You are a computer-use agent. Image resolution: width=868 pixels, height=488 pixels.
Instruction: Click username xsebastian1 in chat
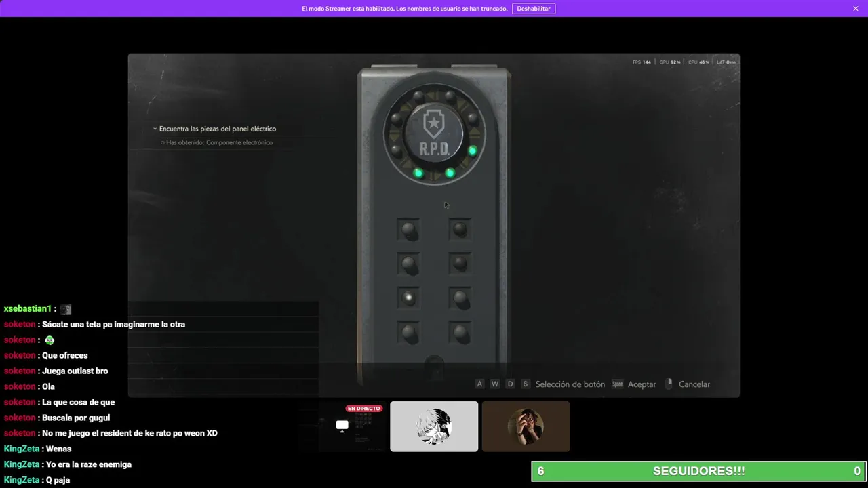pos(28,309)
